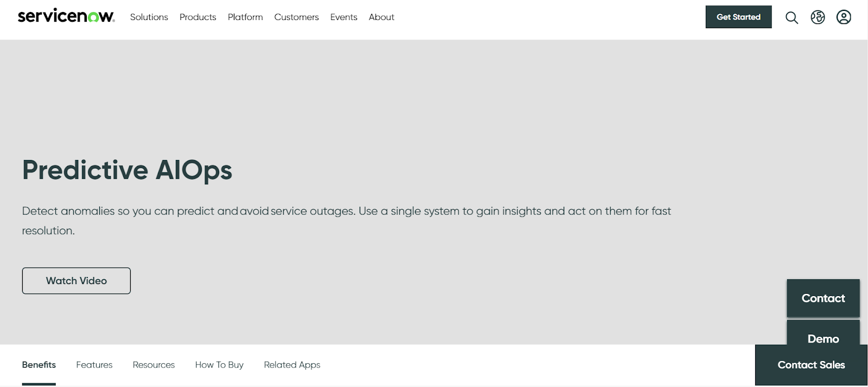Click the floating Contact button
868x387 pixels.
click(823, 298)
